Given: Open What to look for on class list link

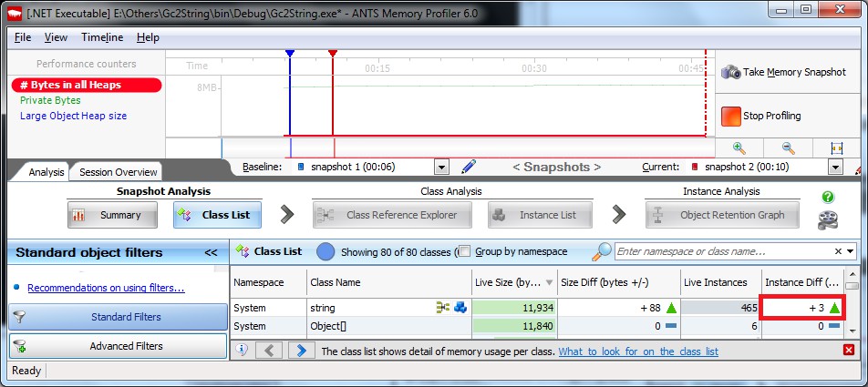Looking at the screenshot, I should point(638,351).
